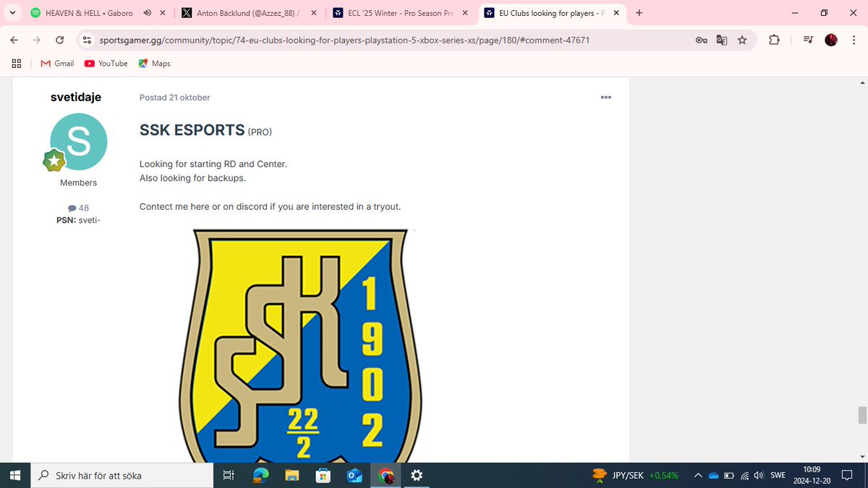Open the JPY/SEK currency widget
This screenshot has height=488, width=868.
(635, 476)
